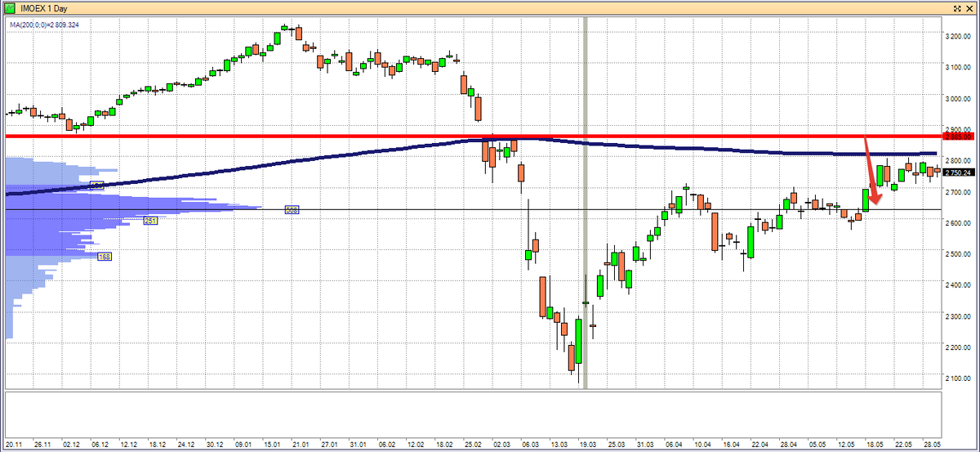Screen dimensions: 980x452
Task: Select the red horizontal resistance line
Action: pos(474,136)
